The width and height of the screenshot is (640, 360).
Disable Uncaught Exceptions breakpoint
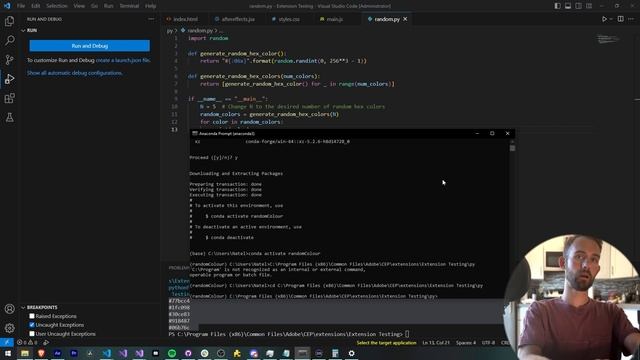(x=32, y=325)
